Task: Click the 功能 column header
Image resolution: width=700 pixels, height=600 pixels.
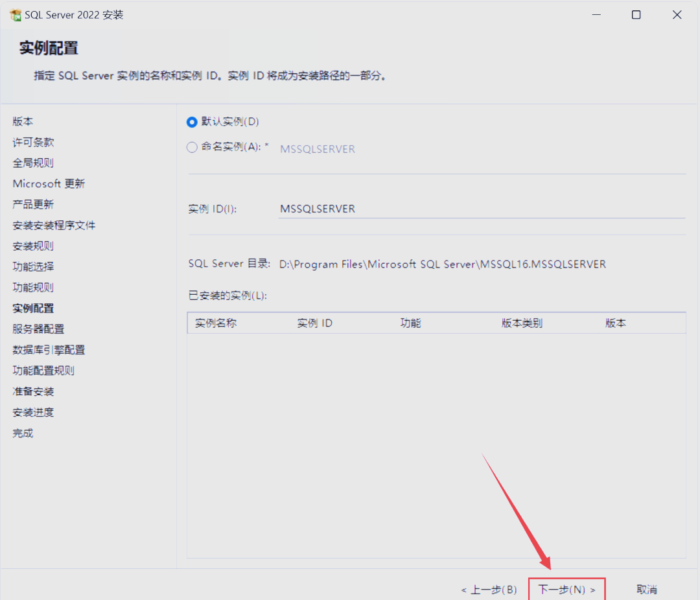Action: point(410,323)
